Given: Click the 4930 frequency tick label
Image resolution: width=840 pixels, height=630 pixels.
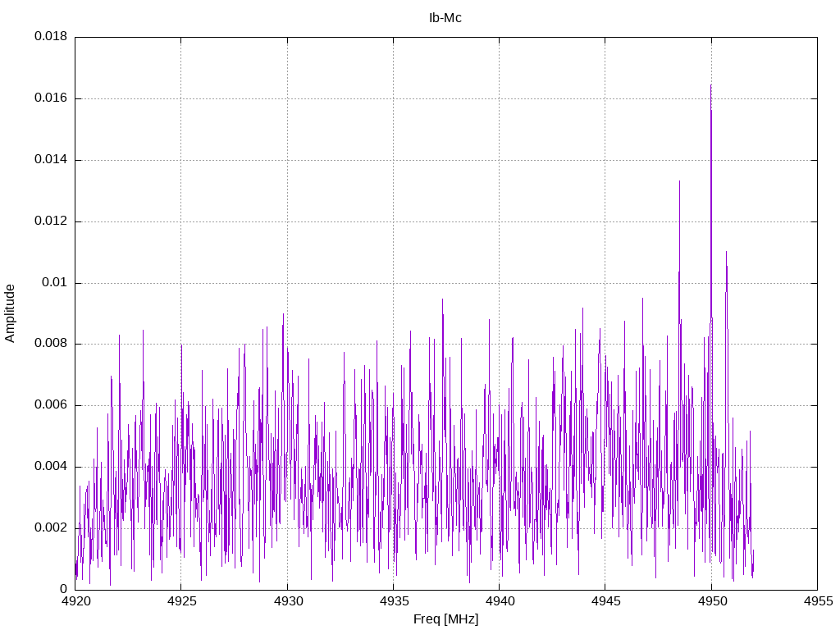Looking at the screenshot, I should pyautogui.click(x=287, y=601).
